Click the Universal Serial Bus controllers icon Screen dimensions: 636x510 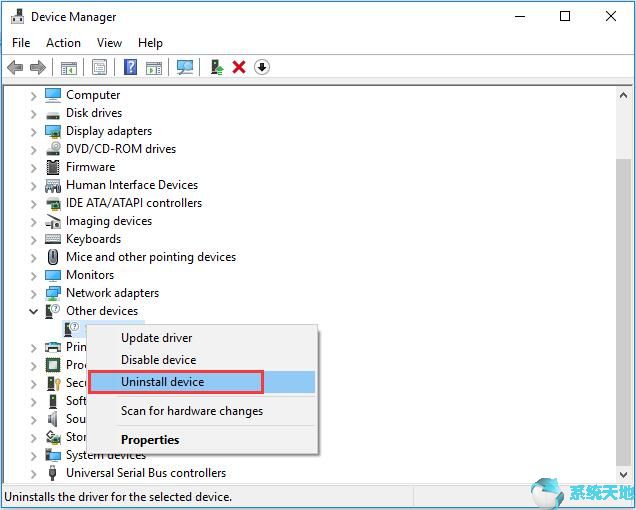tap(52, 473)
